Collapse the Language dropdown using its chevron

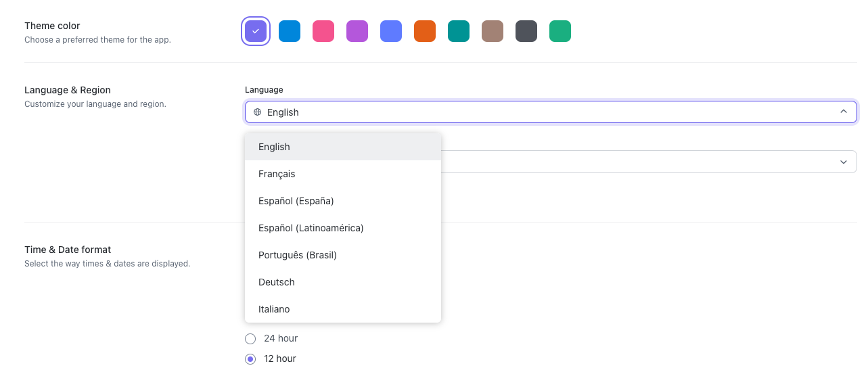click(x=843, y=112)
